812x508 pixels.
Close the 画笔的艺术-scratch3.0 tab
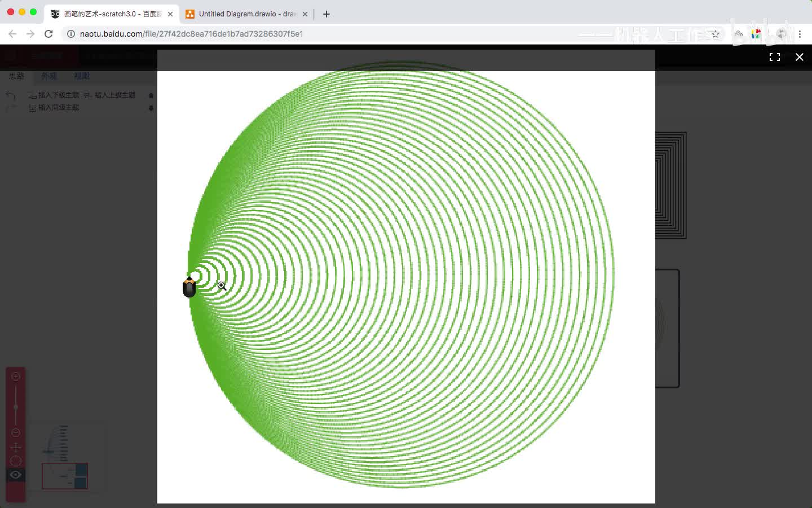[170, 14]
